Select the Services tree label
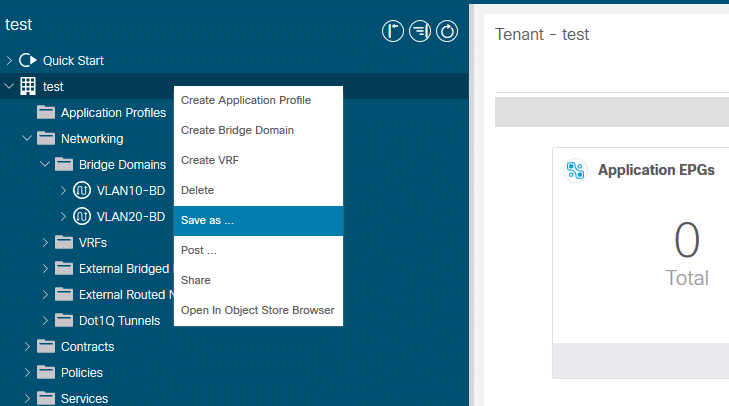Viewport: 729px width, 406px height. (84, 399)
